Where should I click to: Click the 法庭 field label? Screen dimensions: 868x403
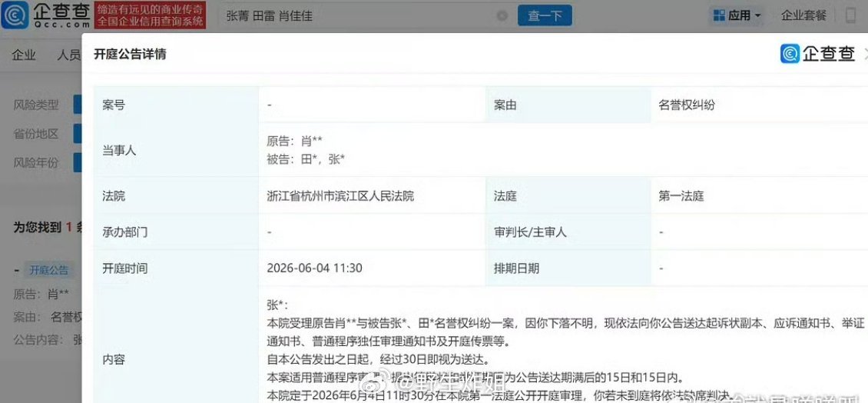tap(505, 196)
